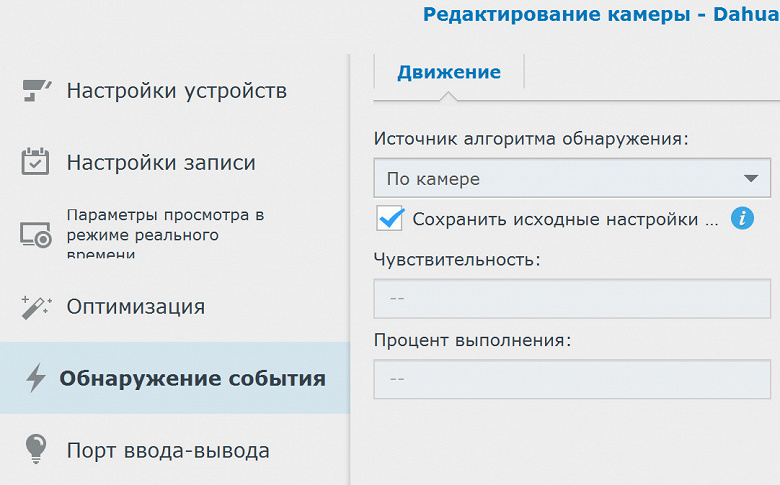The height and width of the screenshot is (485, 780).
Task: Open Настройки записи section
Action: click(161, 162)
